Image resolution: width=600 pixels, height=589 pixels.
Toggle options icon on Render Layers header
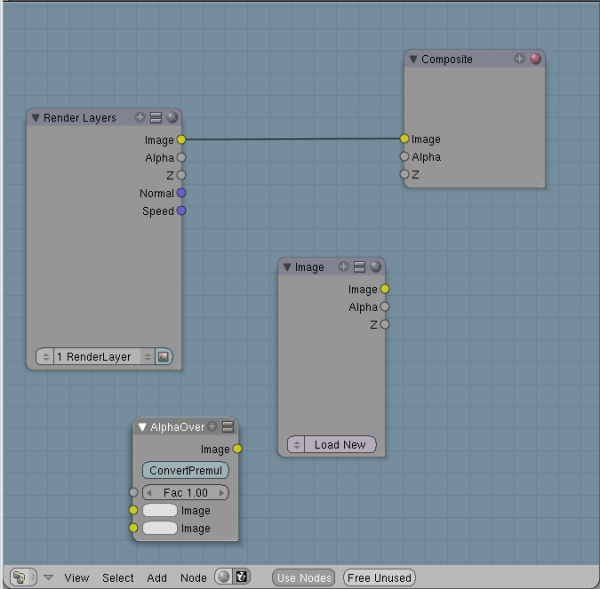coord(156,117)
